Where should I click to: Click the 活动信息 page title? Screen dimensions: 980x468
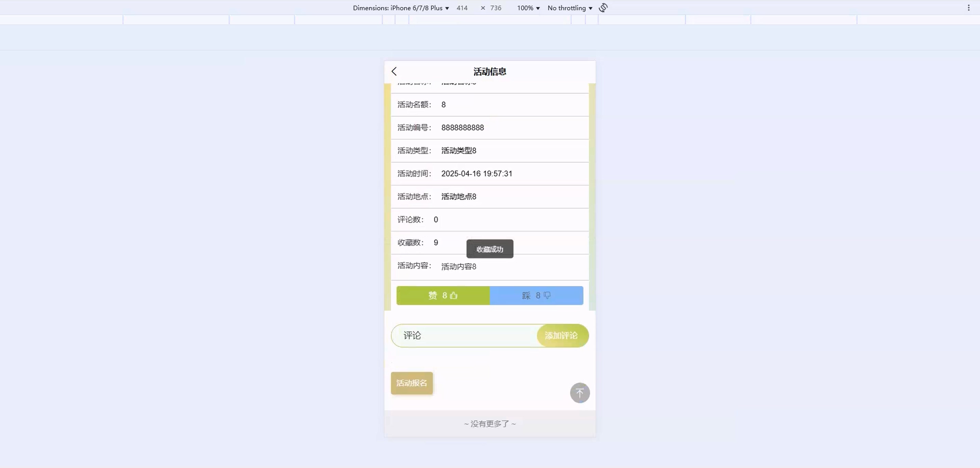[490, 71]
